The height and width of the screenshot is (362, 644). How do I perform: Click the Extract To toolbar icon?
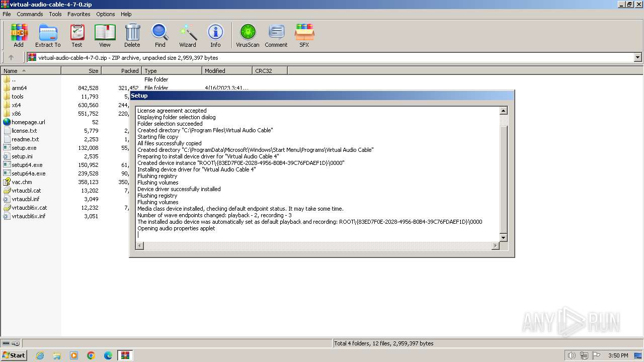(48, 35)
